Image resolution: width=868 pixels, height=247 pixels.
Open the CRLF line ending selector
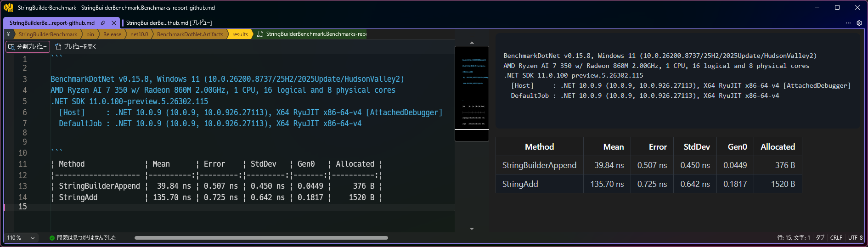tap(836, 238)
